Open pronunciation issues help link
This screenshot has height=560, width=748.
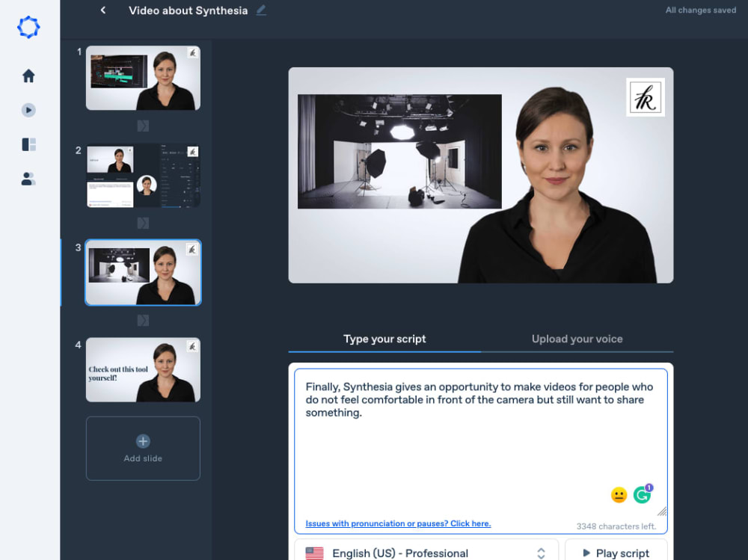(398, 523)
